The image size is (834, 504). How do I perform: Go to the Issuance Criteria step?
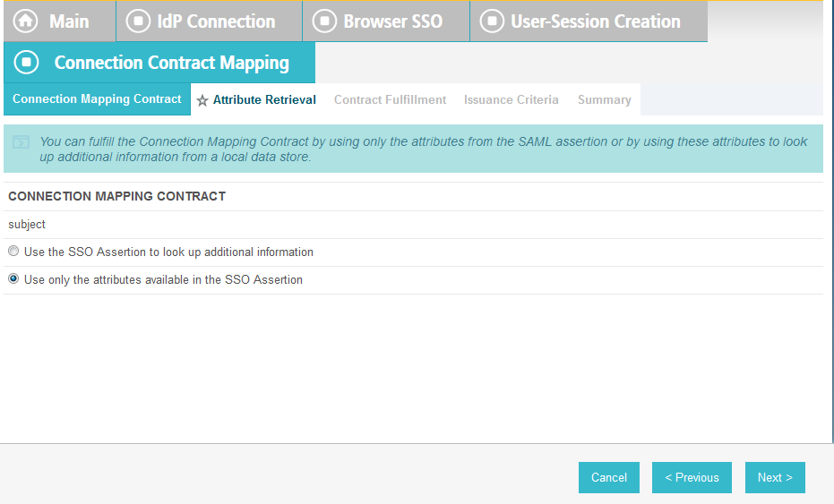[512, 100]
